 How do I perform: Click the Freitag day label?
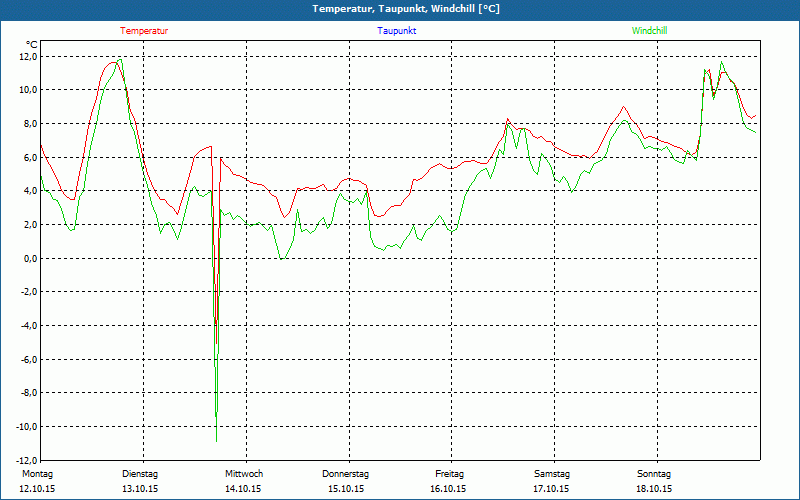449,474
